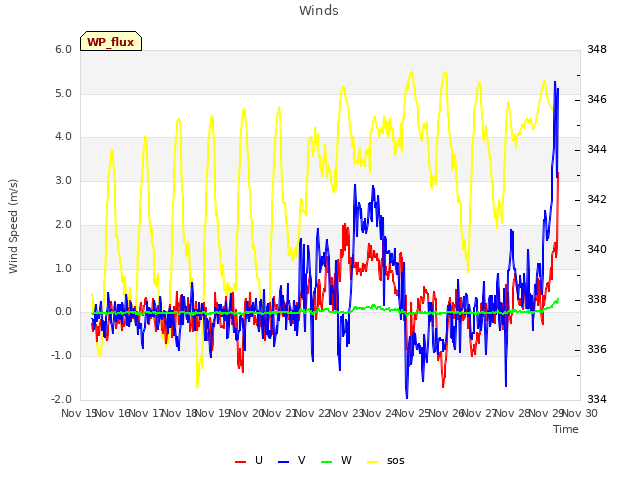The height and width of the screenshot is (480, 640).
Task: Click the blue V legend swatch
Action: point(283,462)
